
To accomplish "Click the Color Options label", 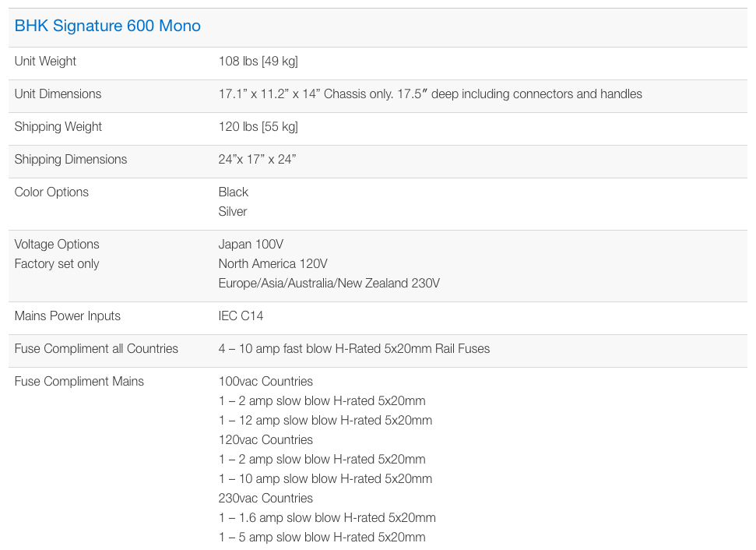I will coord(51,192).
